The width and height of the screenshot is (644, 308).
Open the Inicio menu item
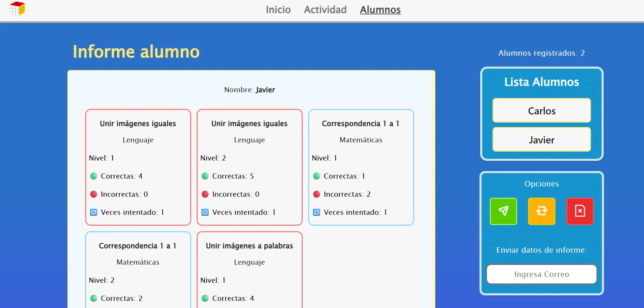coord(278,10)
